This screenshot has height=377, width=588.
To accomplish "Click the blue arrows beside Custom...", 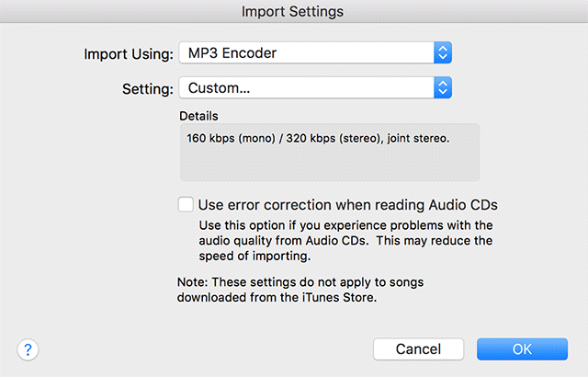I will (443, 88).
